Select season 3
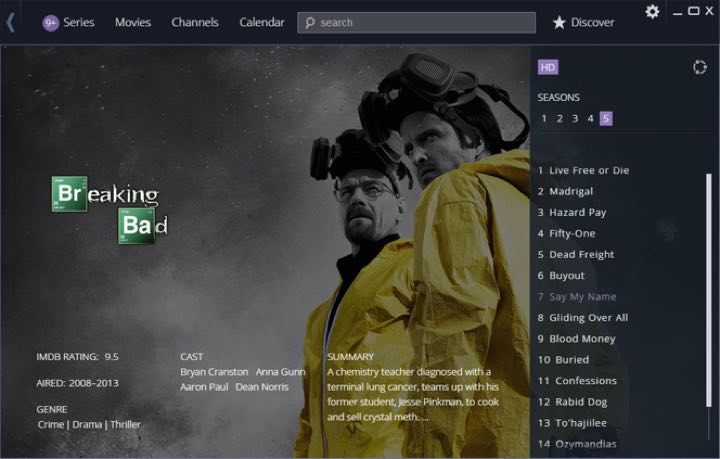Screen dimensions: 720x459 (575, 118)
